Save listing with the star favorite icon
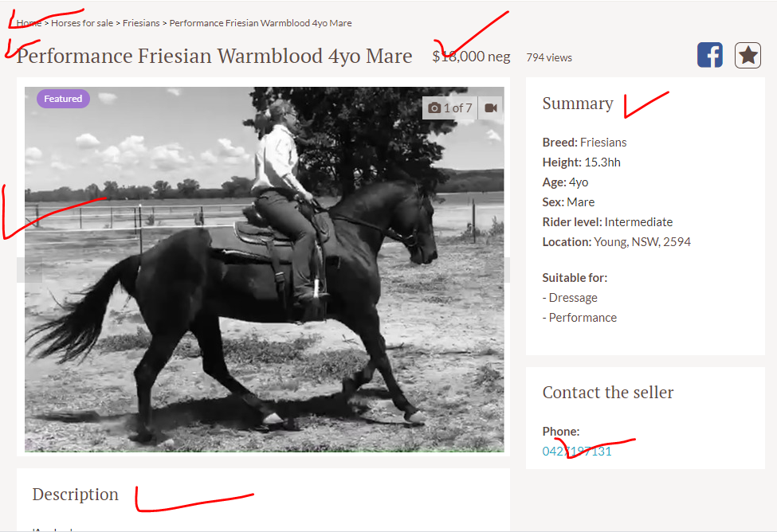The image size is (777, 532). click(748, 55)
